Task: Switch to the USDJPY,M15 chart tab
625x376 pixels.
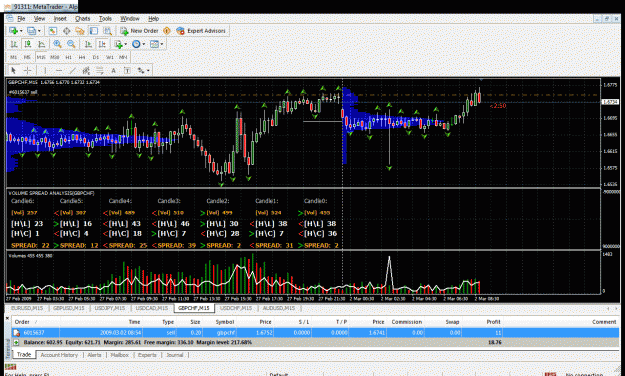Action: tap(110, 308)
